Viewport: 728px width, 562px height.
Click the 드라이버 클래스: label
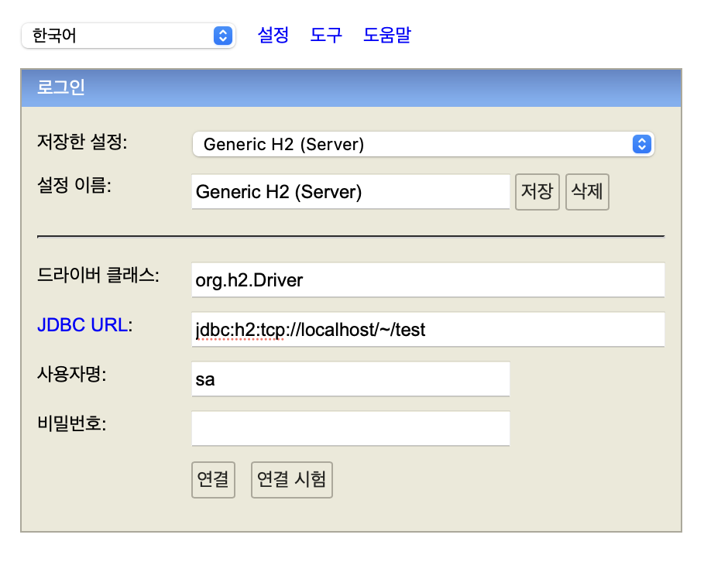coord(98,276)
